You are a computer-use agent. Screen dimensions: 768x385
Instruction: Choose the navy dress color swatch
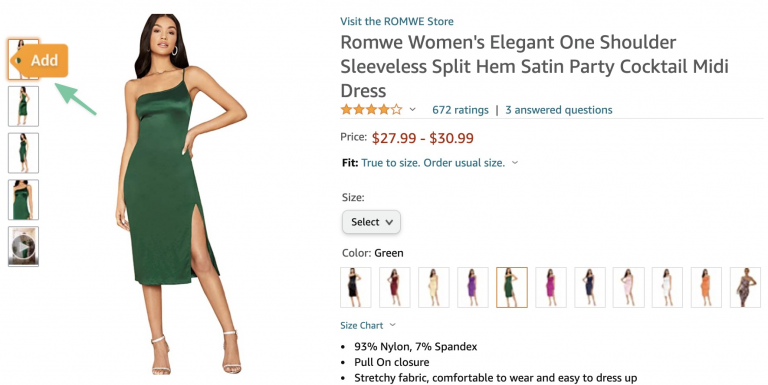(x=590, y=288)
